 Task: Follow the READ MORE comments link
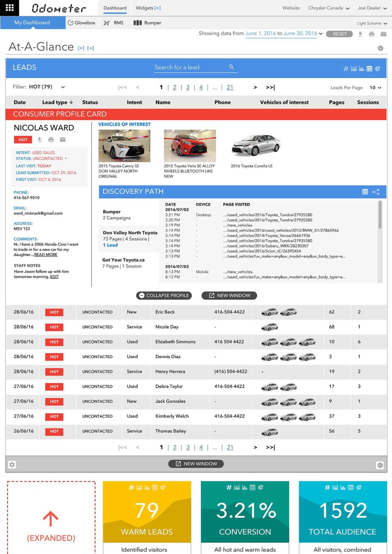(x=46, y=255)
